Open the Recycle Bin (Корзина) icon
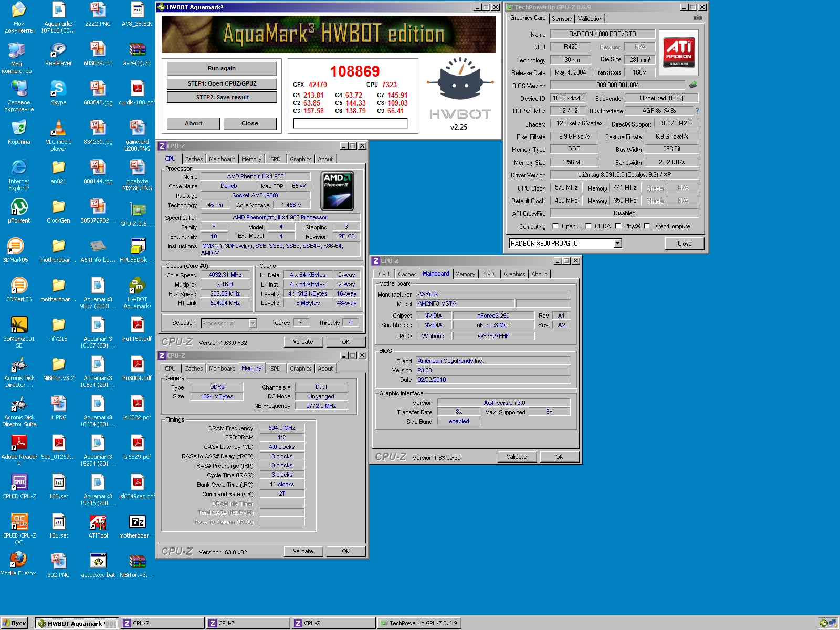This screenshot has height=630, width=840. click(19, 128)
